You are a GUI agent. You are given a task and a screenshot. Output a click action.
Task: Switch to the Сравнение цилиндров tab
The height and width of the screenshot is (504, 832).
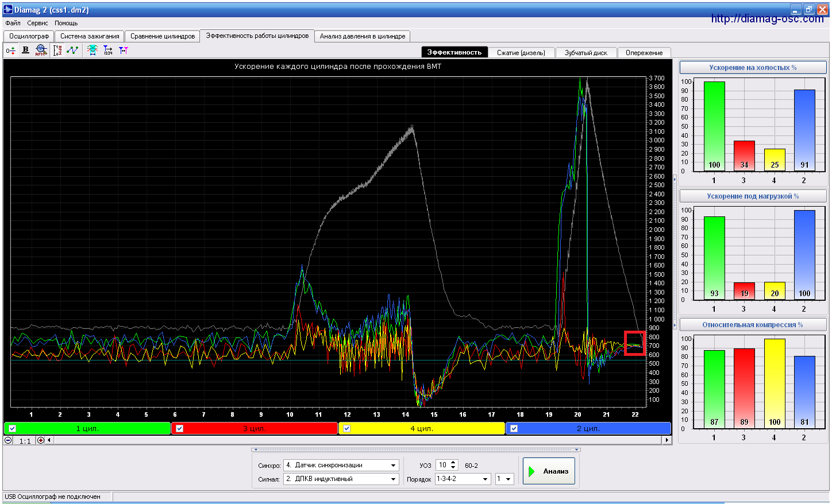tap(163, 36)
